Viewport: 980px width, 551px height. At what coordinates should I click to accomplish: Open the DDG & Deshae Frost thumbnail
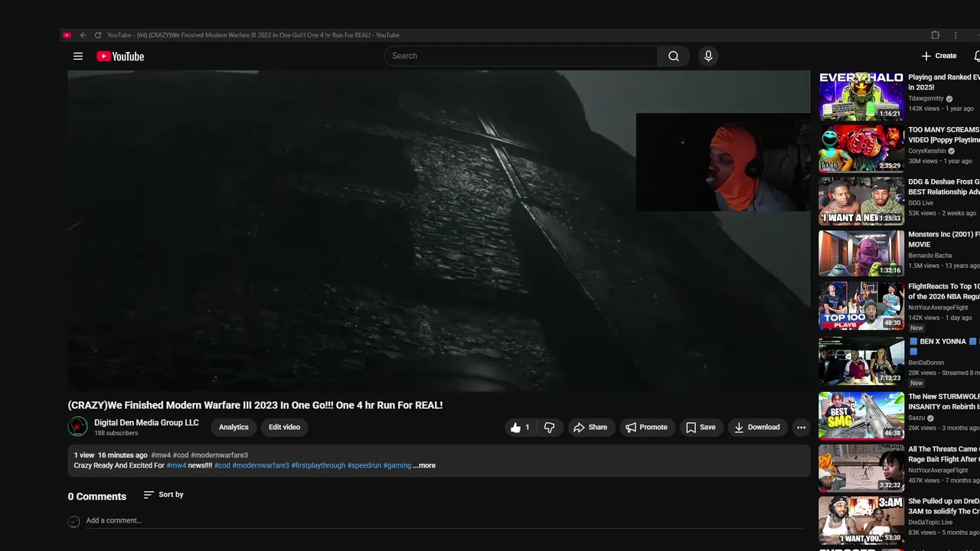click(861, 201)
